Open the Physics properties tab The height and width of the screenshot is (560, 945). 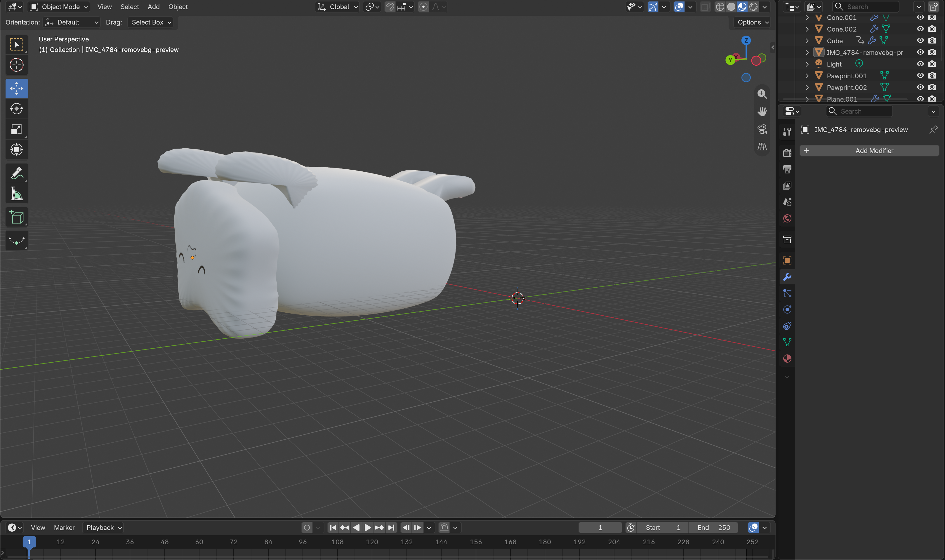(787, 309)
